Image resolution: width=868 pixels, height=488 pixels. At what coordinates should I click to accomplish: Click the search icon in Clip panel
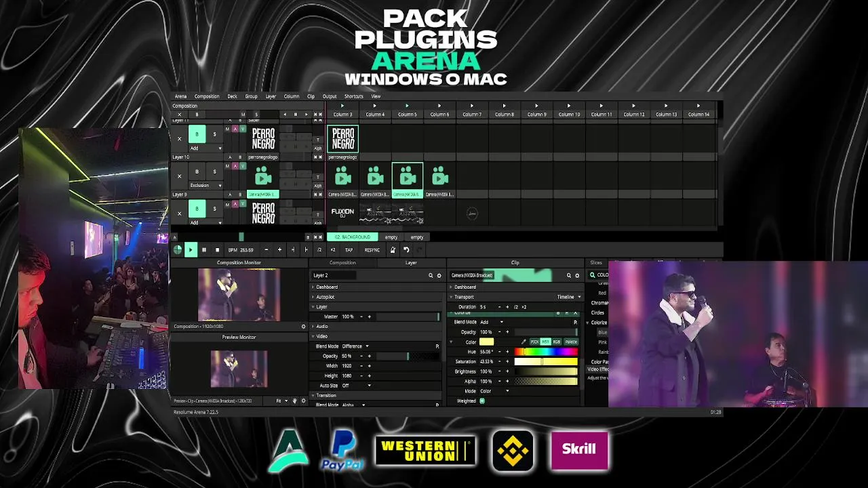(x=569, y=276)
